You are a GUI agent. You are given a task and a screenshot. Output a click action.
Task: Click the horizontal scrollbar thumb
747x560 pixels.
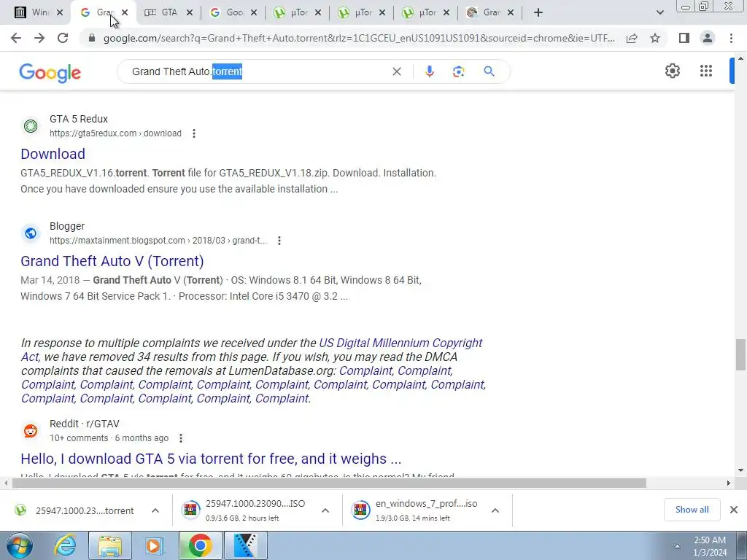(x=329, y=483)
